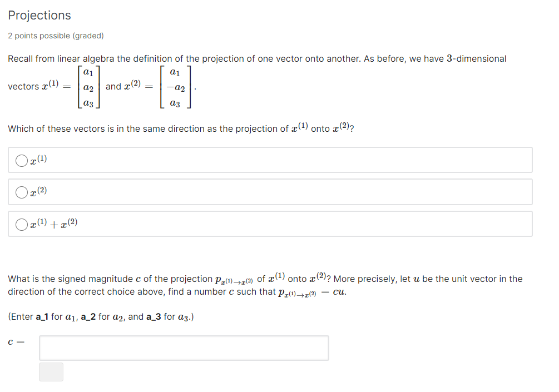Click the projection question text
This screenshot has height=392, width=559.
181,128
